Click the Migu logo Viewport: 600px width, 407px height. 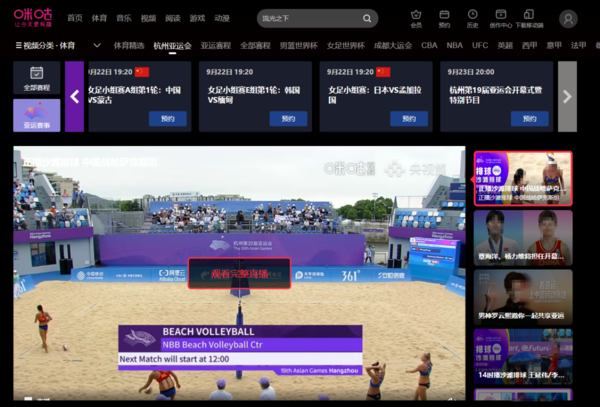[33, 19]
